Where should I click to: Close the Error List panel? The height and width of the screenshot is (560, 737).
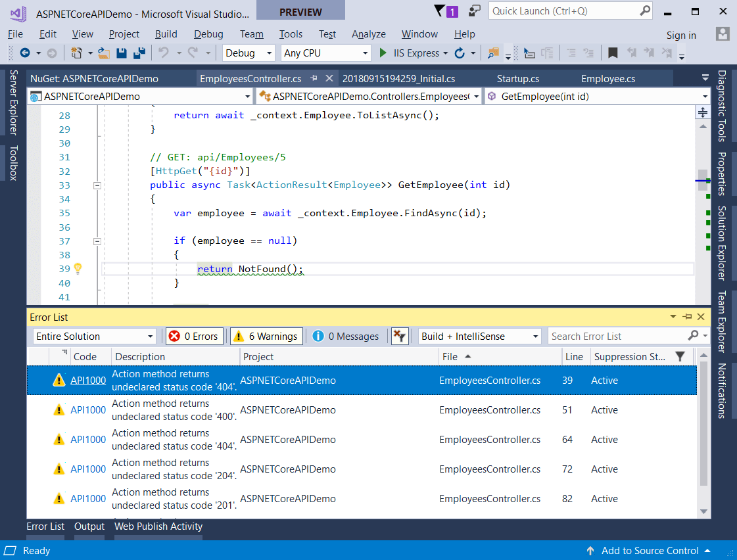click(x=701, y=317)
